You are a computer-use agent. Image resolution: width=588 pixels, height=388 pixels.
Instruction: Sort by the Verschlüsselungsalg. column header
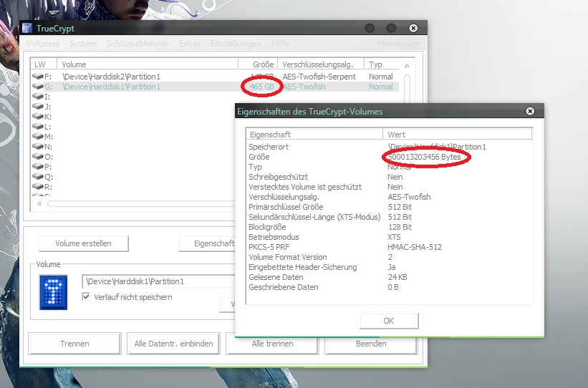[321, 64]
